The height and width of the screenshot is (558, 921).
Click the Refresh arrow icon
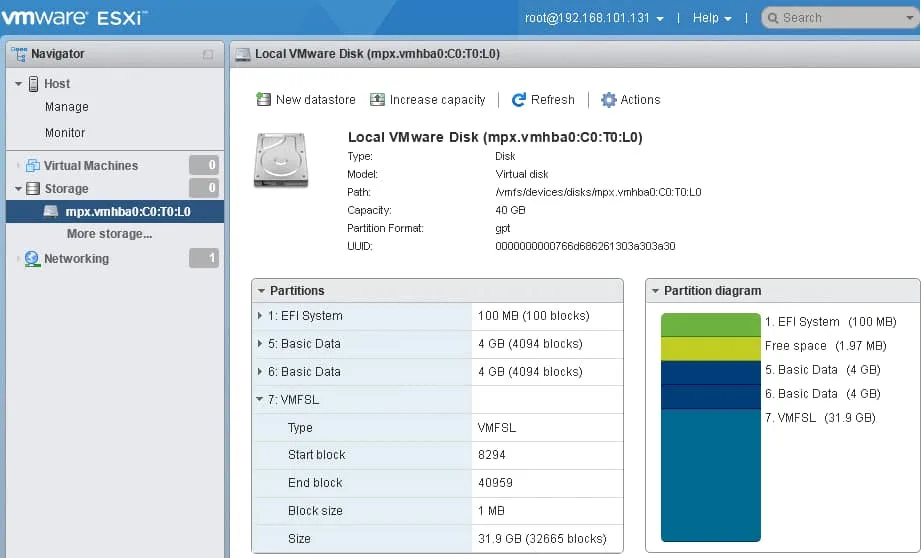point(518,100)
